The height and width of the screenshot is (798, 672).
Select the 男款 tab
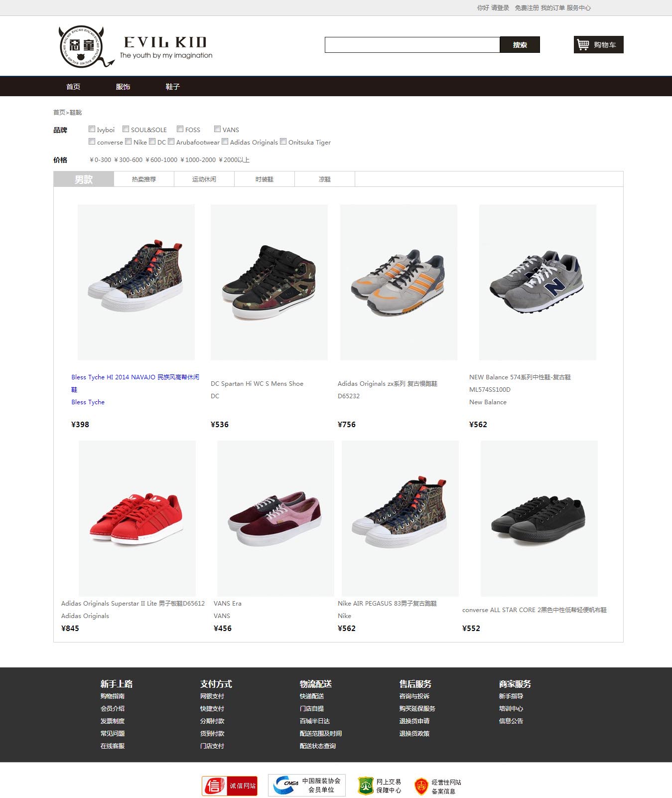84,179
